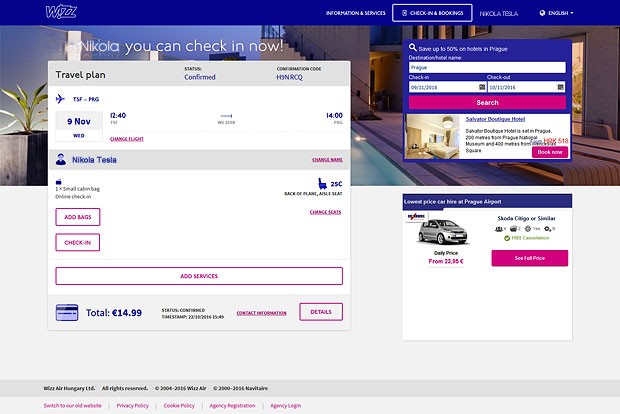This screenshot has width=620, height=414.
Task: Click the Skoda Citigo or Similar title
Action: (526, 218)
